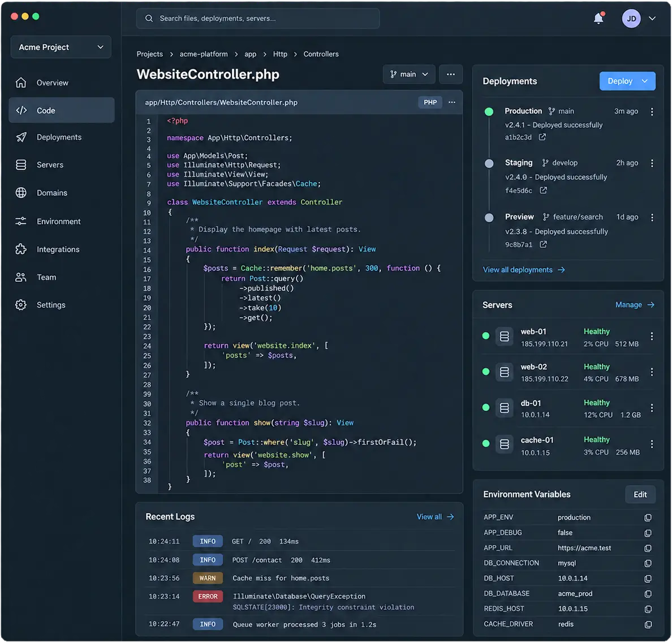Viewport: 672px width, 643px height.
Task: Go to Deployments in the sidebar
Action: tap(62, 137)
